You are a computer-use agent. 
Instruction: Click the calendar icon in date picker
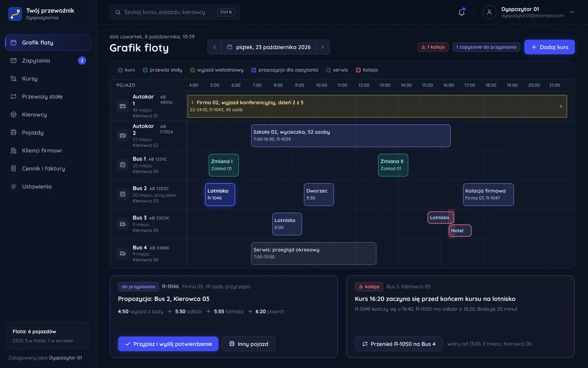[x=230, y=47]
